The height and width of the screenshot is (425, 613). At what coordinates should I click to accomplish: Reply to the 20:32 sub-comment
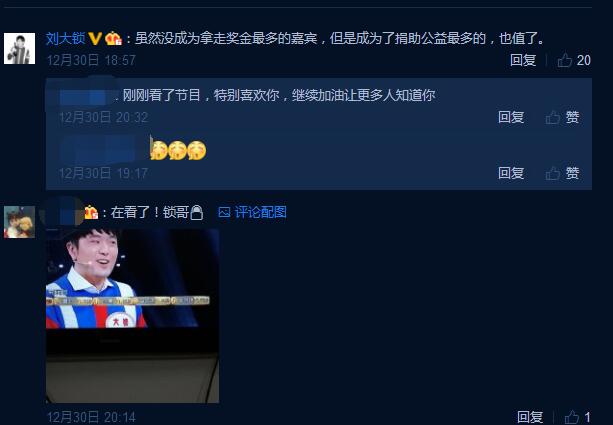click(511, 117)
